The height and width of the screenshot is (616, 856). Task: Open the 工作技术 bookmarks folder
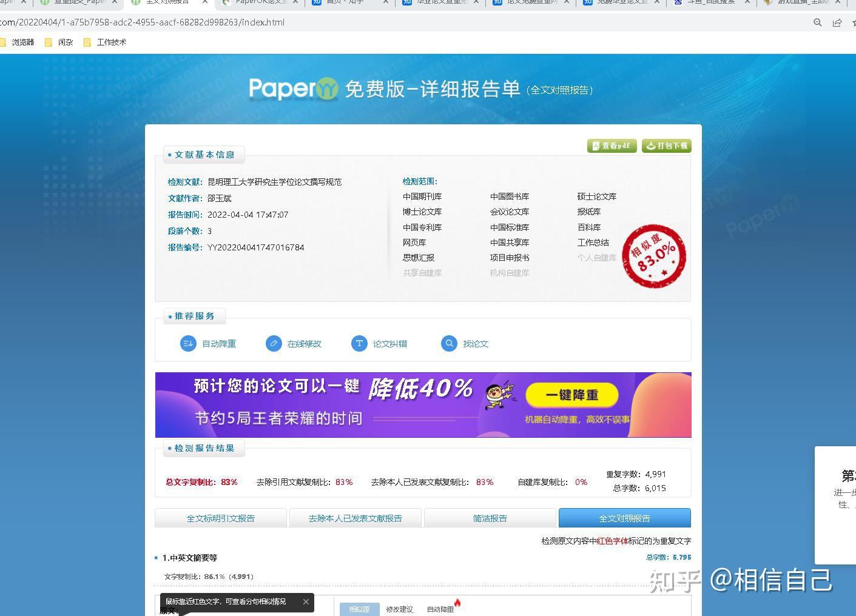pos(111,42)
